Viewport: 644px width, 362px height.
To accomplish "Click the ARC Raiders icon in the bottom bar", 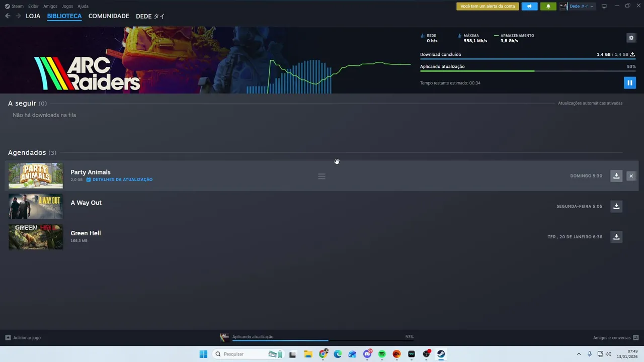I will click(x=224, y=337).
